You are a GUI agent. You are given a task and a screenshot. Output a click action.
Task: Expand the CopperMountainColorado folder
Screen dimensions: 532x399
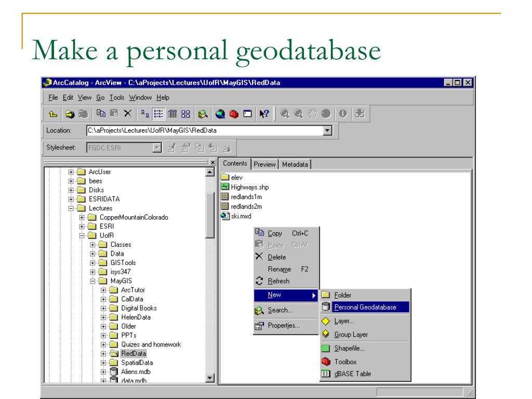pos(82,218)
